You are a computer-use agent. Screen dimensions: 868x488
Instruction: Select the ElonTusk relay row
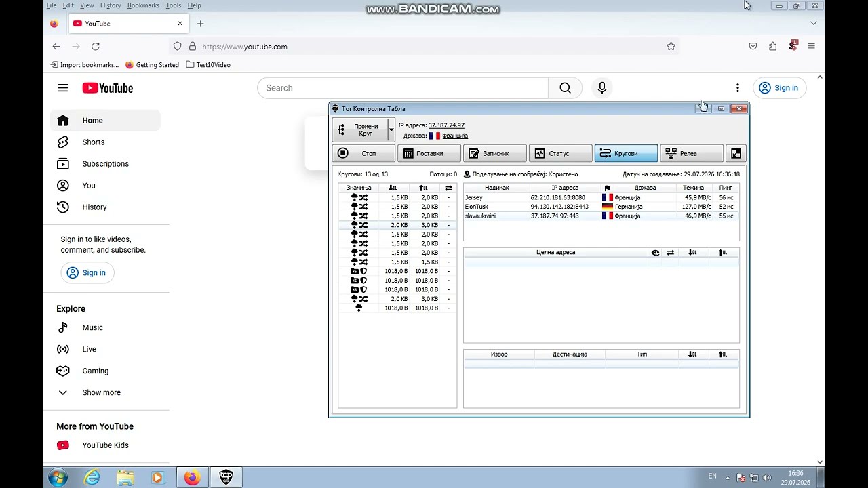coord(601,207)
